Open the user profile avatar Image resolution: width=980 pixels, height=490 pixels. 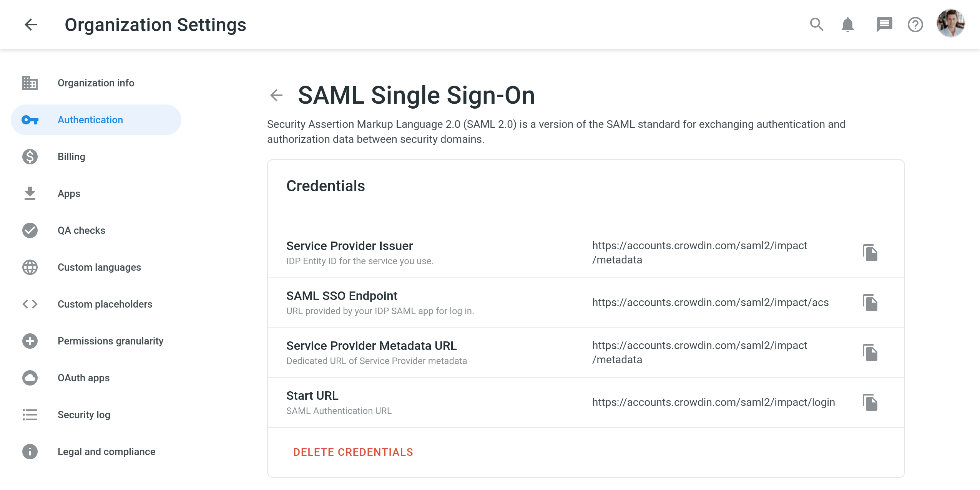(950, 23)
